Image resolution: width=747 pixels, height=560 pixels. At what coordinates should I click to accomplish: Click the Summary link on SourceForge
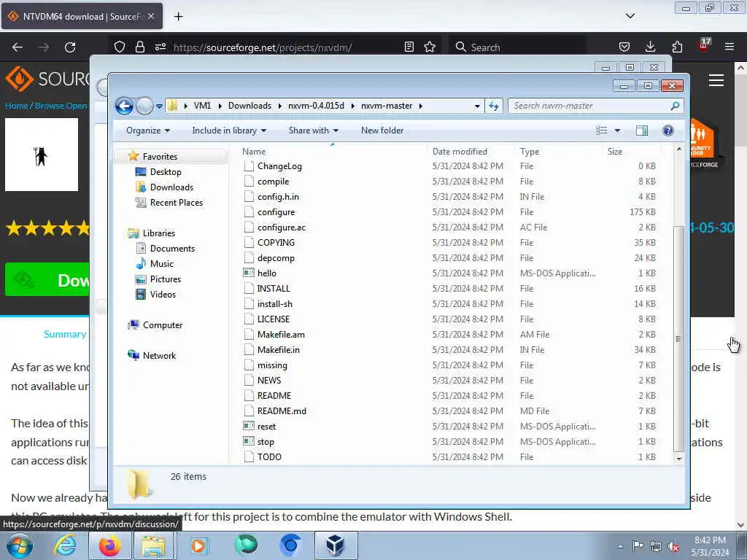[x=65, y=334]
